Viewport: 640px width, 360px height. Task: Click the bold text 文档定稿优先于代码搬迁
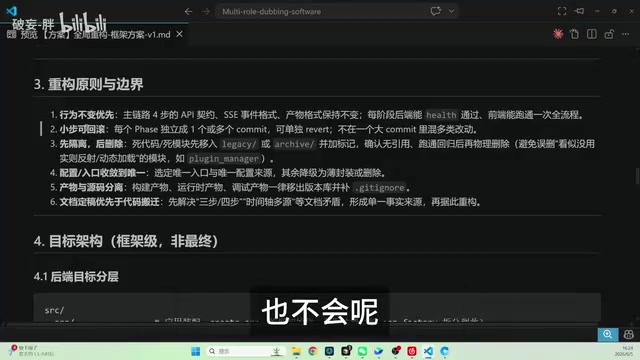click(109, 202)
